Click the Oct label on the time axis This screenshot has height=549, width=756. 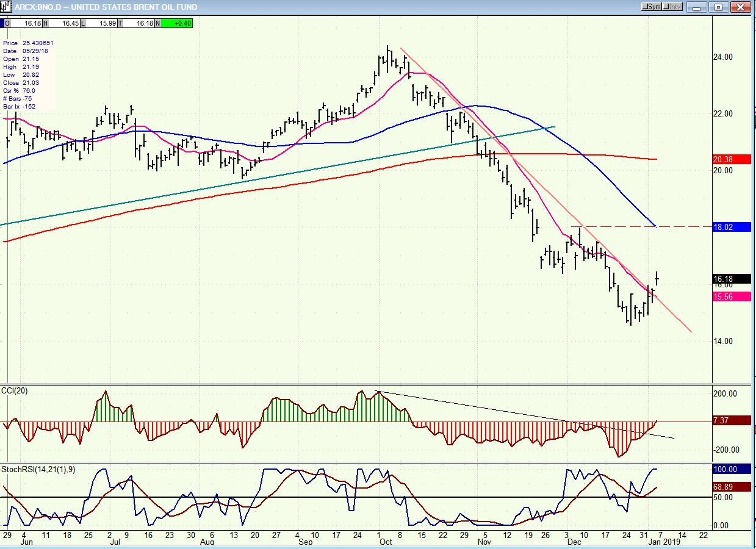click(x=385, y=542)
